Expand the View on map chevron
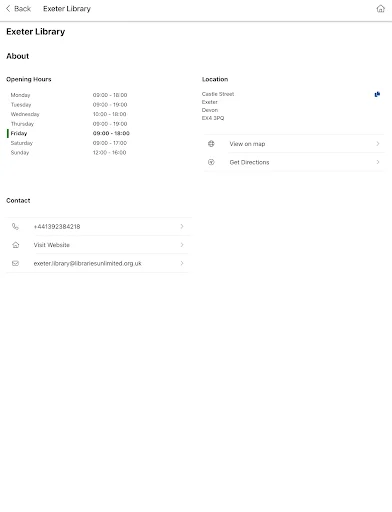 (x=378, y=144)
